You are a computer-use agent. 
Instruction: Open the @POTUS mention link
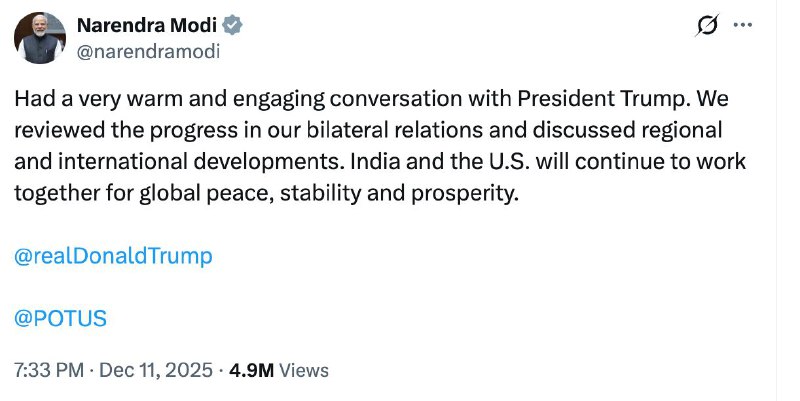pyautogui.click(x=61, y=318)
